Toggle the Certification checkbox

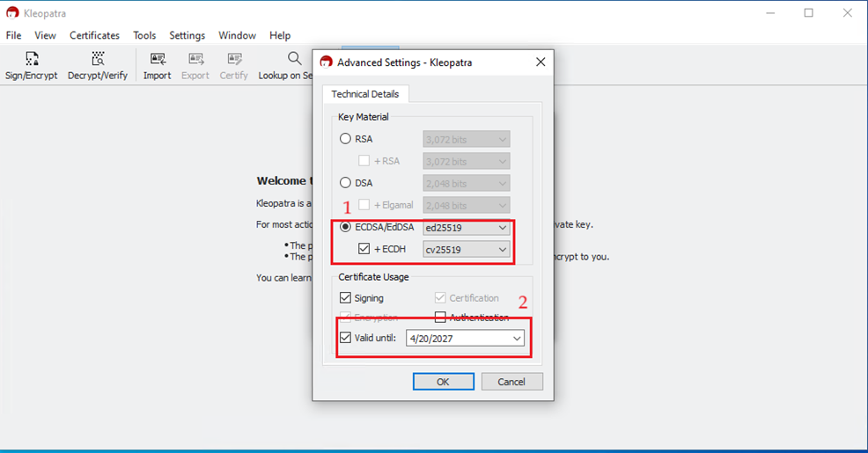coord(440,297)
